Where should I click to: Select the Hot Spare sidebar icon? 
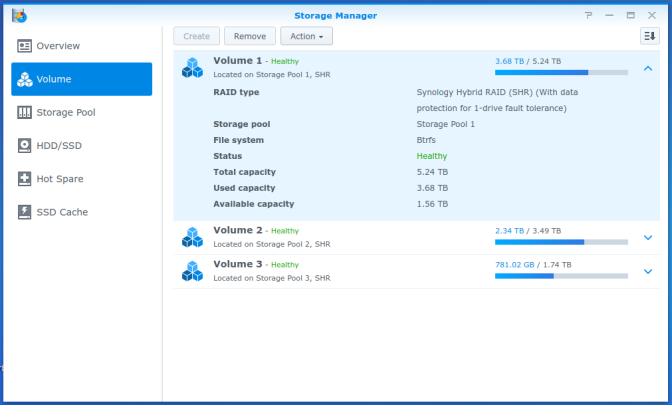coord(24,179)
